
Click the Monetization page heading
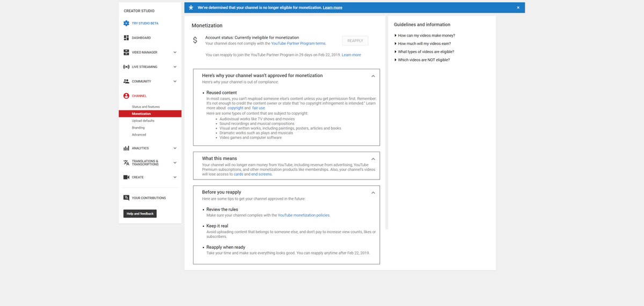coord(207,26)
